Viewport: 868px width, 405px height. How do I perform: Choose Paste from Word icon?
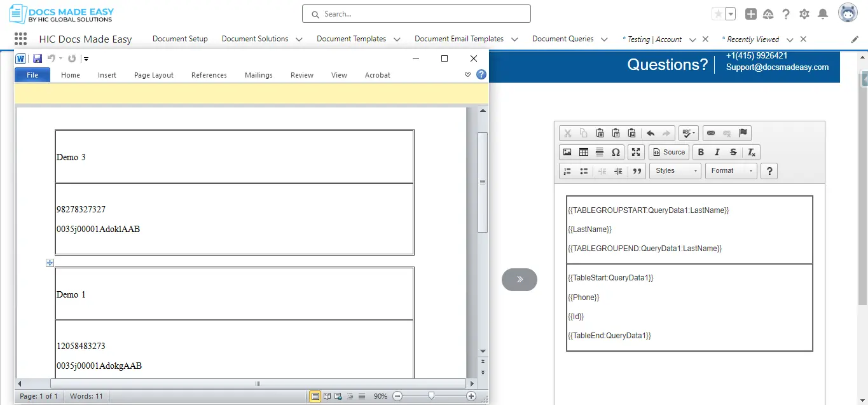tap(631, 134)
